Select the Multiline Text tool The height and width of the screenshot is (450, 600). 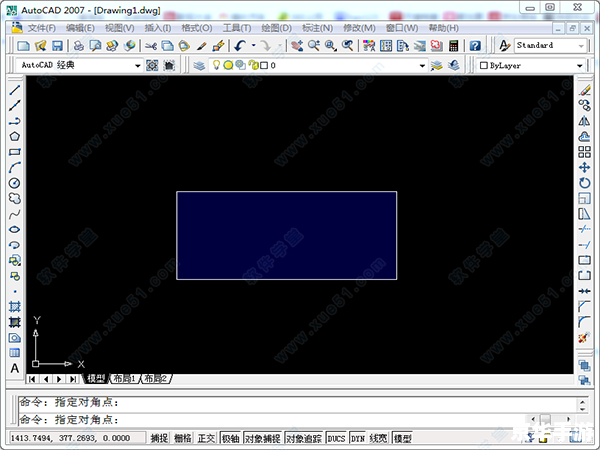pyautogui.click(x=15, y=368)
